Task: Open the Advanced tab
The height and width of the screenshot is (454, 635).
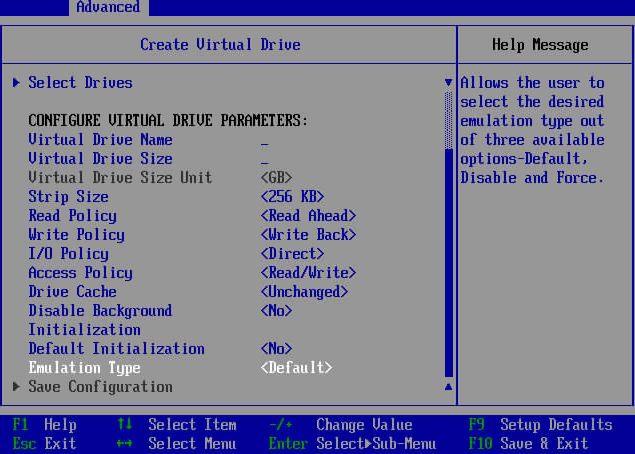Action: (109, 7)
